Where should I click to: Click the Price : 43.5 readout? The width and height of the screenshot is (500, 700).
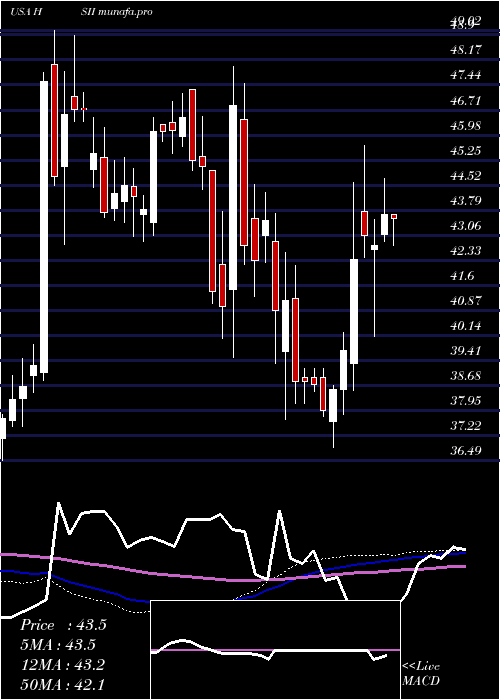click(63, 625)
